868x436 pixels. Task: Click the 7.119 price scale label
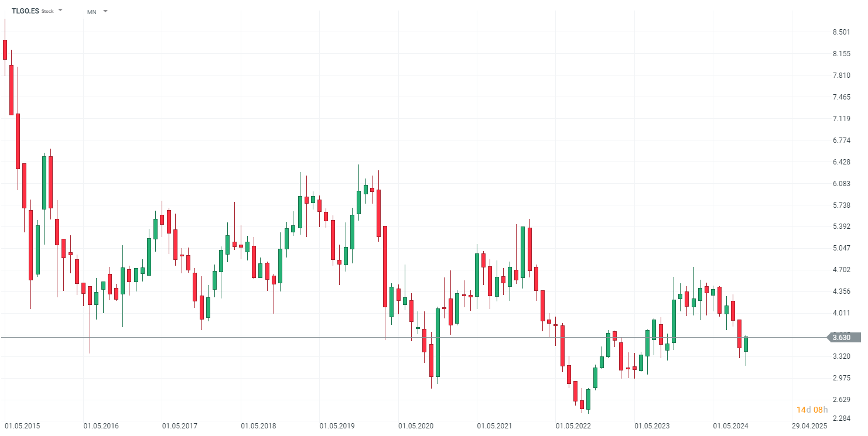click(x=841, y=119)
